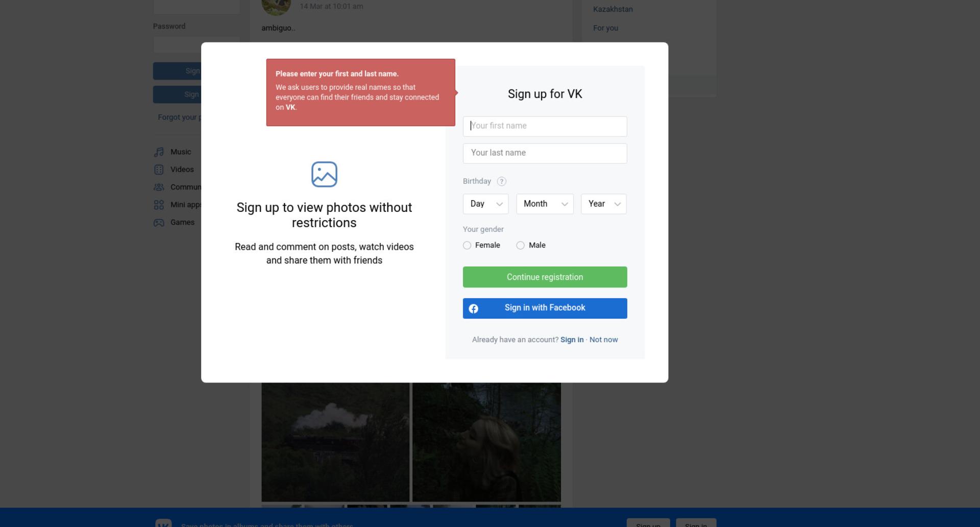The height and width of the screenshot is (527, 980).
Task: Click the post date 14 Mar at 10:01 am
Action: [x=331, y=6]
